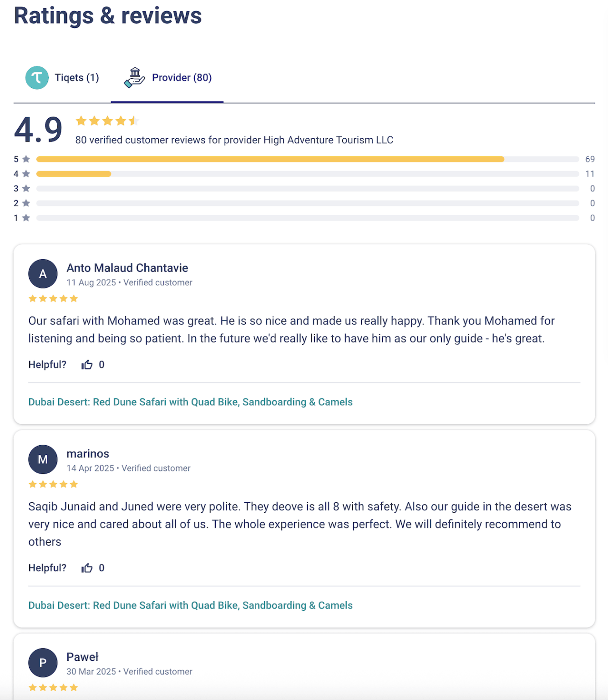Image resolution: width=608 pixels, height=700 pixels.
Task: Click the Tiqets logo icon
Action: tap(37, 78)
